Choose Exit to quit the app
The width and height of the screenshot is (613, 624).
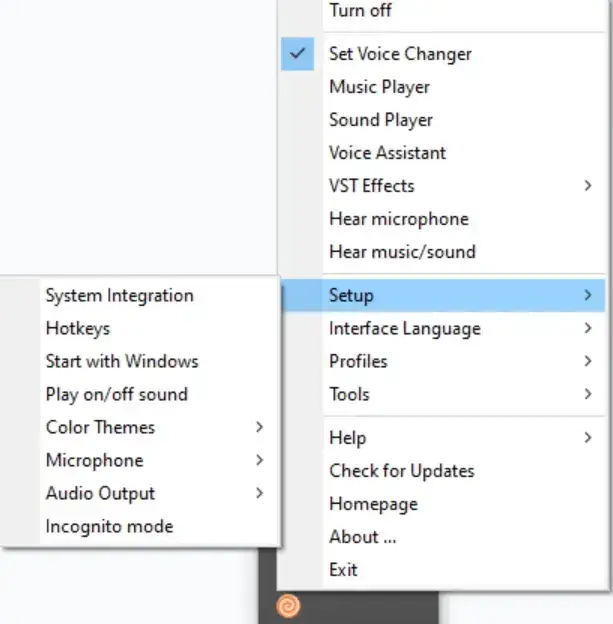coord(343,570)
